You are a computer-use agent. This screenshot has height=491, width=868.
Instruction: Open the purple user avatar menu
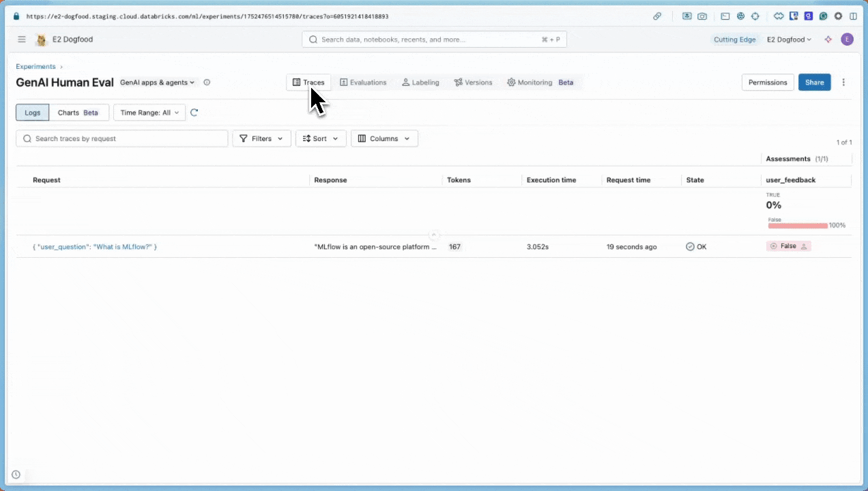coord(848,40)
